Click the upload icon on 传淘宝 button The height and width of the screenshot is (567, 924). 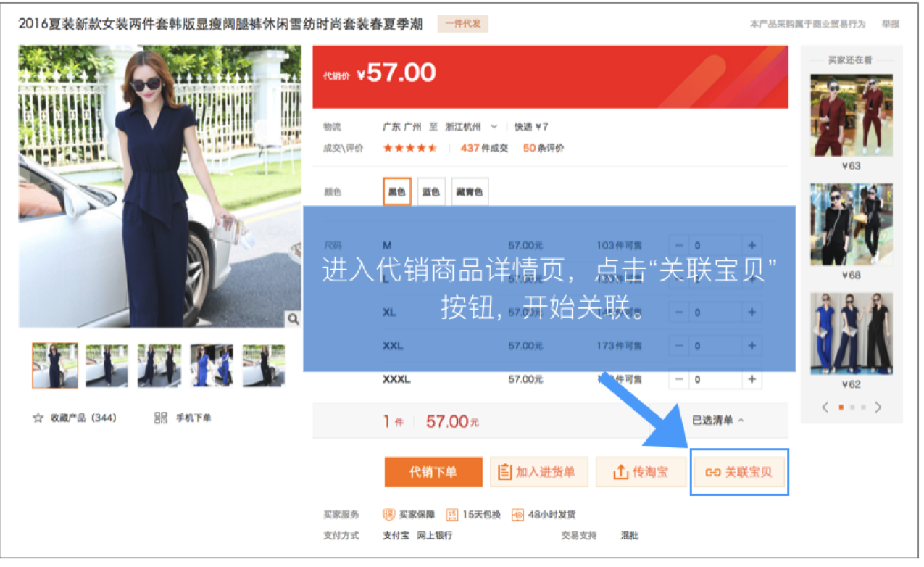[x=621, y=471]
